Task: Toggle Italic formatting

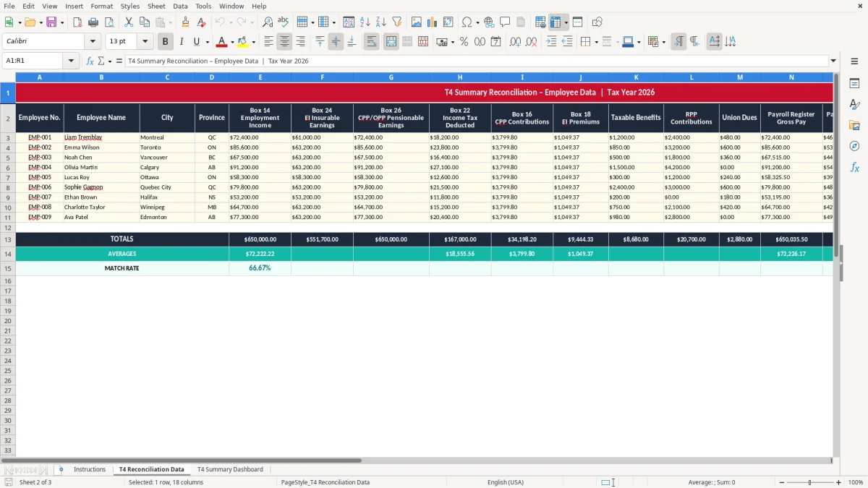Action: [182, 42]
